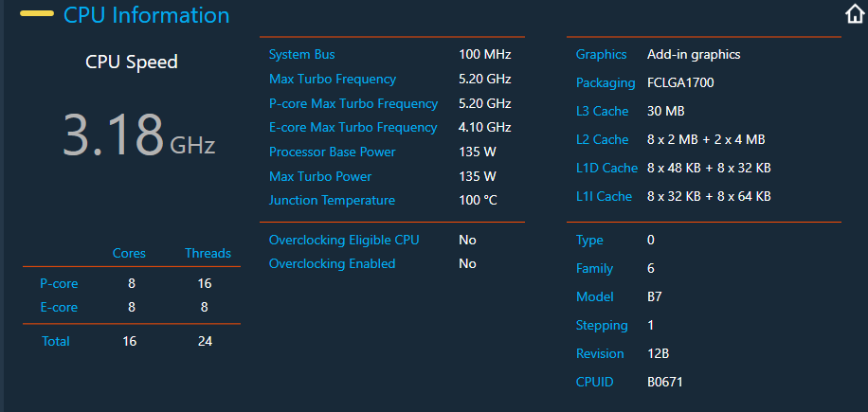Screen dimensions: 868x412
Task: Click the L2 Cache value text
Action: point(706,140)
